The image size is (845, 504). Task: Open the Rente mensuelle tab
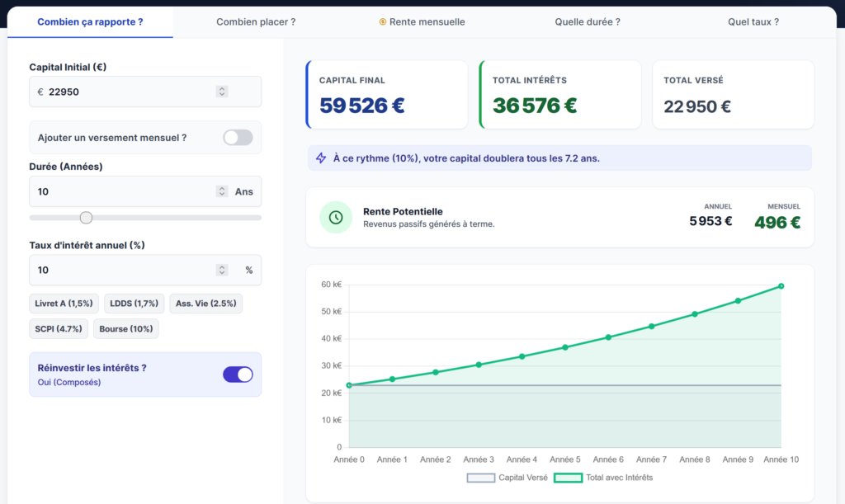click(x=422, y=22)
